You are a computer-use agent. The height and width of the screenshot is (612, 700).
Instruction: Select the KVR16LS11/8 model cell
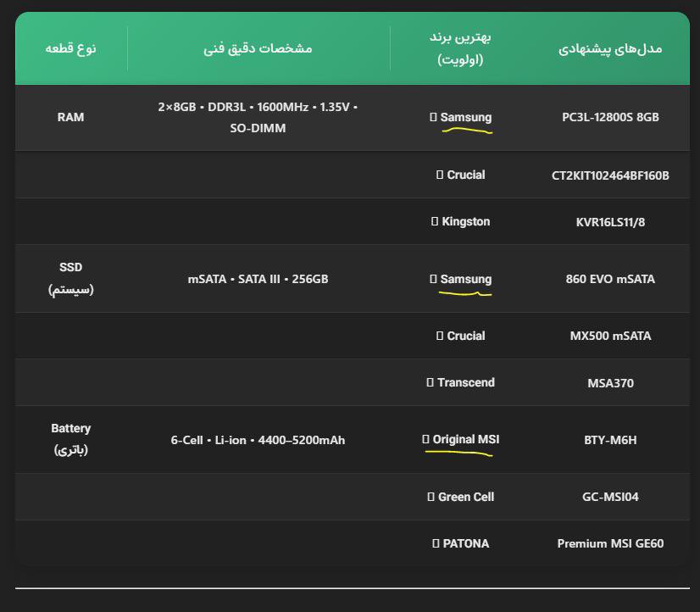[610, 222]
